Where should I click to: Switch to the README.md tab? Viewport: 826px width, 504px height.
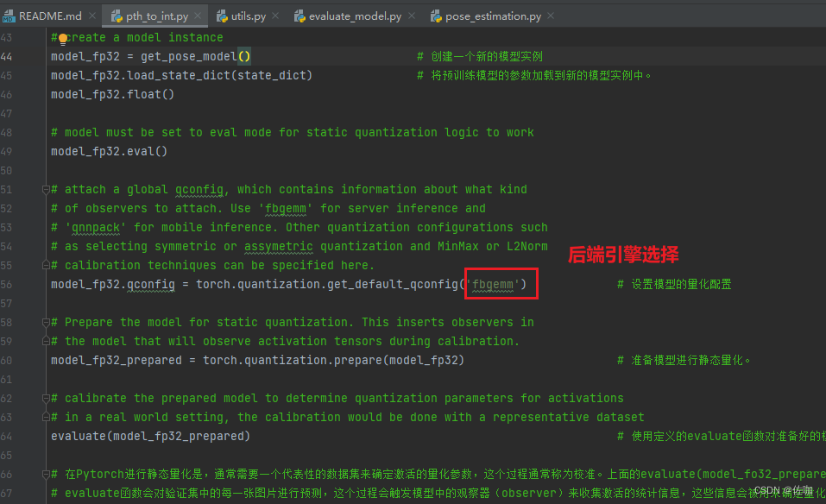click(52, 15)
